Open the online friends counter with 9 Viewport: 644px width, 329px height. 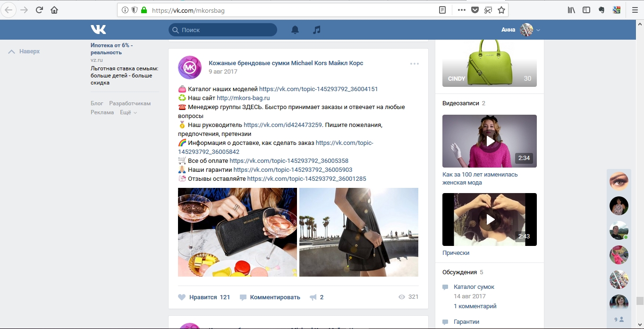click(x=619, y=320)
